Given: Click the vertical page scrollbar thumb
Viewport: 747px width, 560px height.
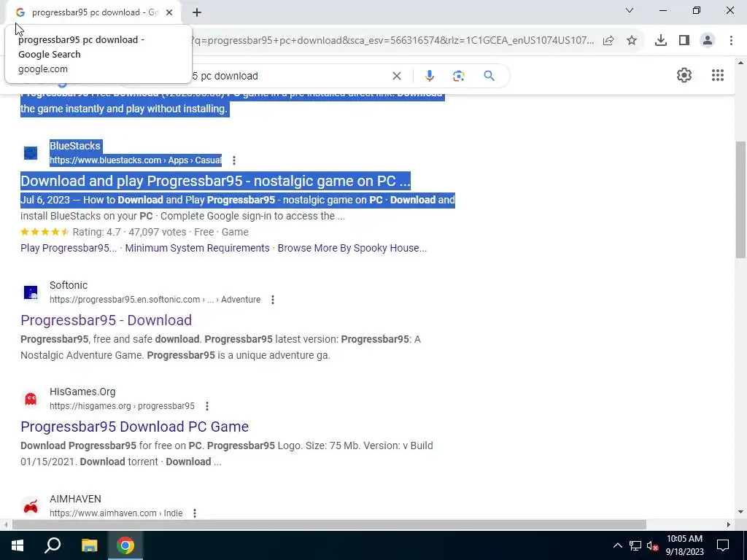Looking at the screenshot, I should click(x=740, y=200).
